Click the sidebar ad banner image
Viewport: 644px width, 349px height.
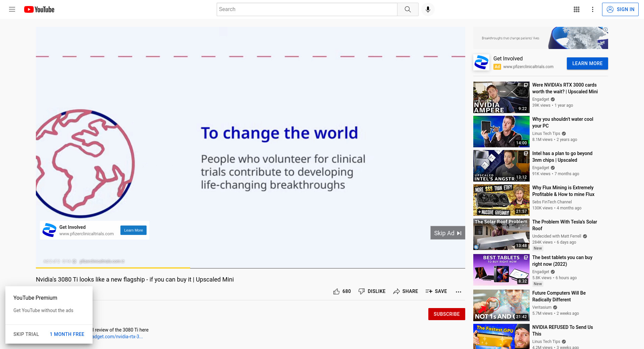540,38
